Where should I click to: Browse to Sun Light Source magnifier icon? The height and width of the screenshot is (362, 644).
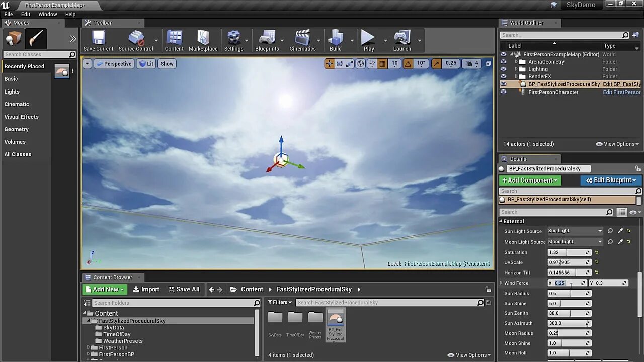click(610, 231)
